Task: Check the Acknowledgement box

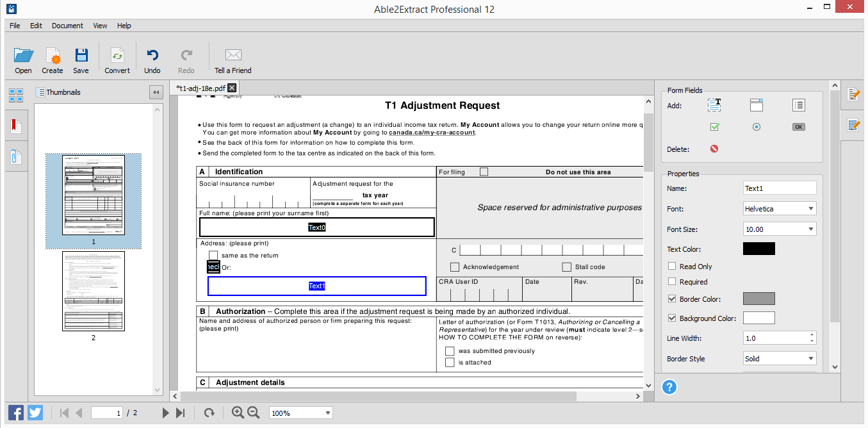Action: click(x=455, y=267)
